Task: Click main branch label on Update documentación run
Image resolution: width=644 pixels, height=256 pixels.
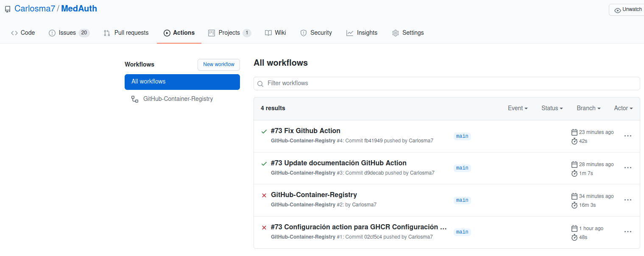Action: pyautogui.click(x=462, y=168)
